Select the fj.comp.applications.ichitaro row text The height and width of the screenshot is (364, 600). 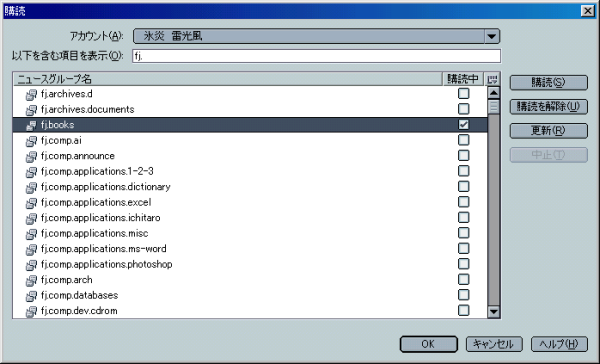click(101, 218)
